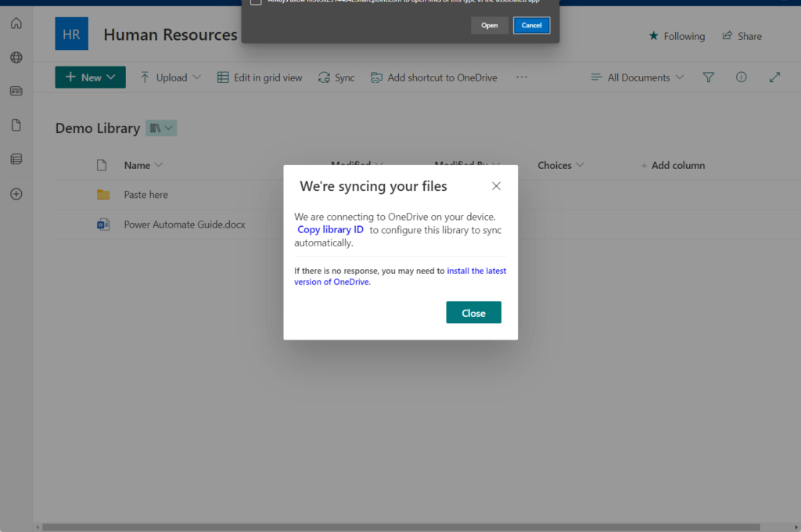Viewport: 801px width, 532px height.
Task: Open the Paste here folder name
Action: pos(145,195)
